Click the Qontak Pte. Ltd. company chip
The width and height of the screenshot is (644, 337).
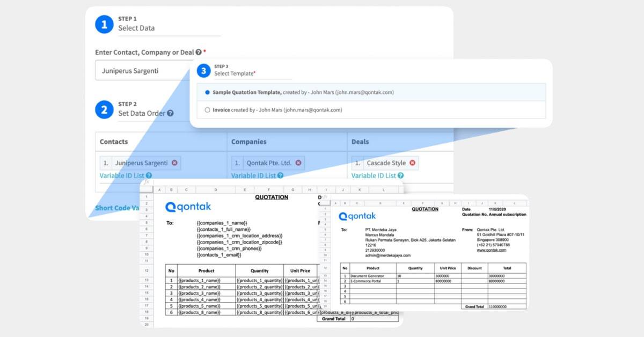[268, 163]
